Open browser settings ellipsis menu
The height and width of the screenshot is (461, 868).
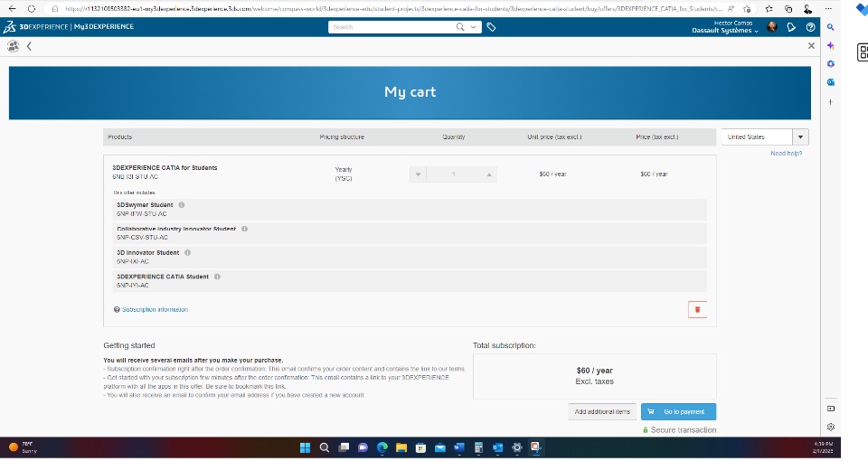[828, 9]
